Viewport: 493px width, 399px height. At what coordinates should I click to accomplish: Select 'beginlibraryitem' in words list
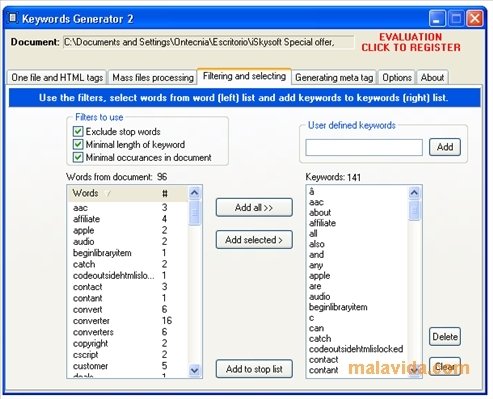[102, 253]
